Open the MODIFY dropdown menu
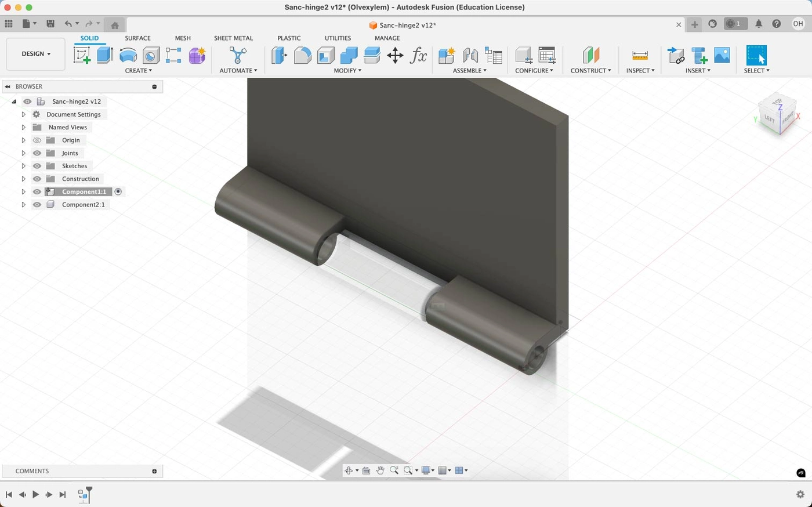 [x=347, y=71]
